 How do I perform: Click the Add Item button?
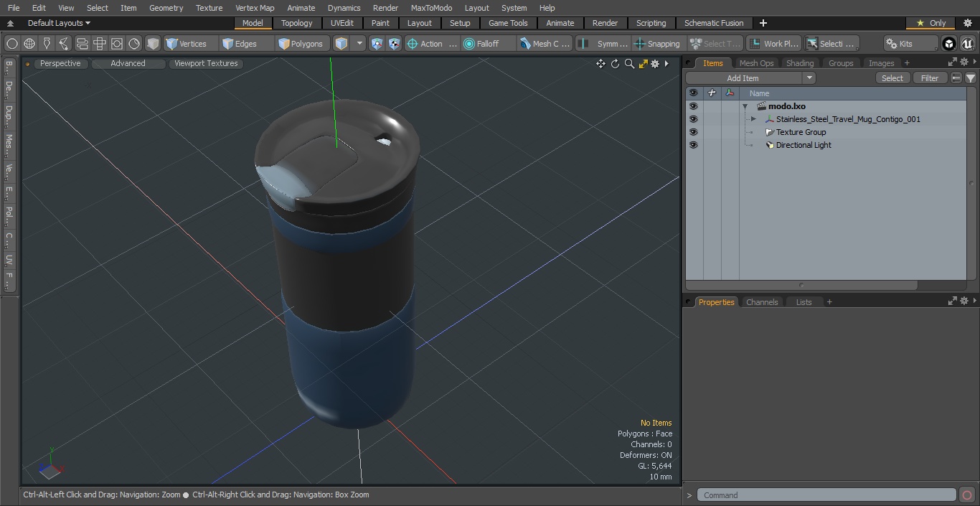click(743, 78)
